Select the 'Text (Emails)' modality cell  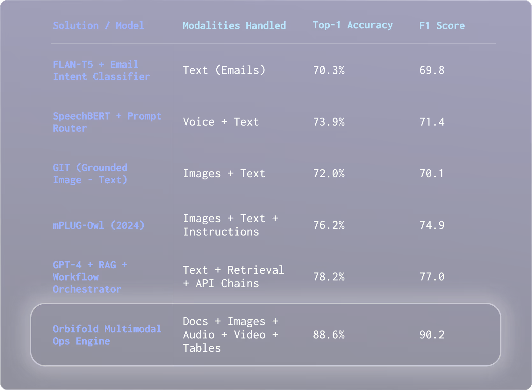point(224,70)
